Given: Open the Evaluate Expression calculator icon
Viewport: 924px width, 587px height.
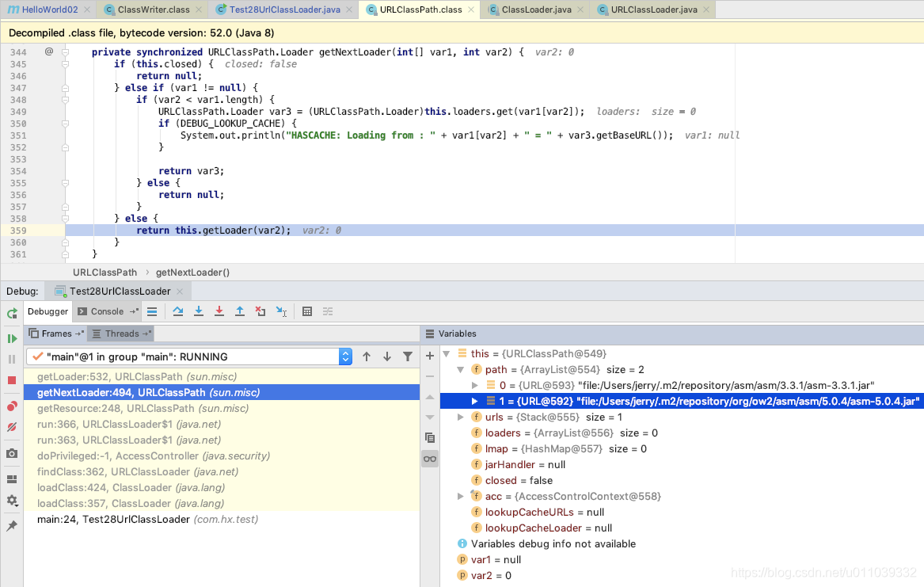Looking at the screenshot, I should click(x=306, y=311).
